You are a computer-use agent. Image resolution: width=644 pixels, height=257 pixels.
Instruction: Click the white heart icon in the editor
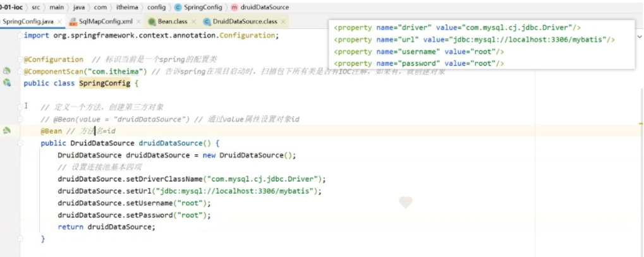tap(406, 202)
